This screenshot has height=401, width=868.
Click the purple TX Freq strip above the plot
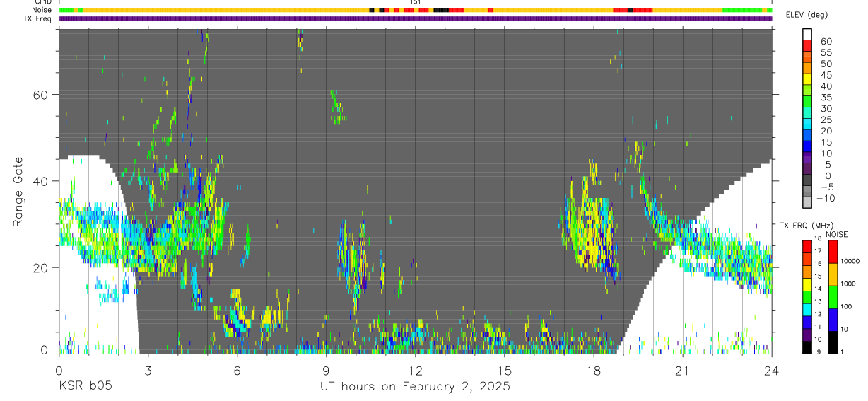tap(416, 18)
